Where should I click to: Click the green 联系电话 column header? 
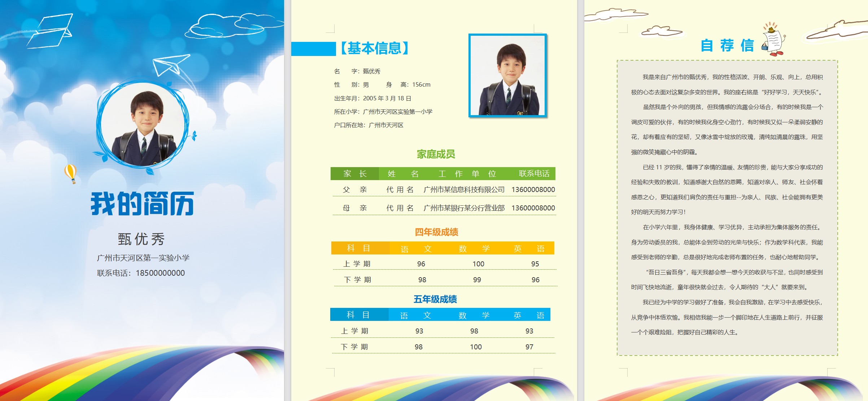[534, 174]
